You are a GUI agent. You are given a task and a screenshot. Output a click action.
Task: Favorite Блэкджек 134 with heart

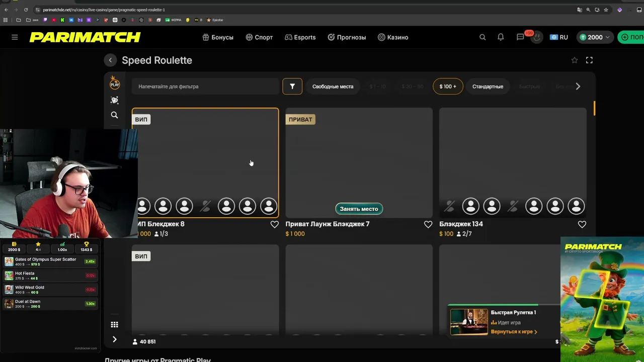582,224
